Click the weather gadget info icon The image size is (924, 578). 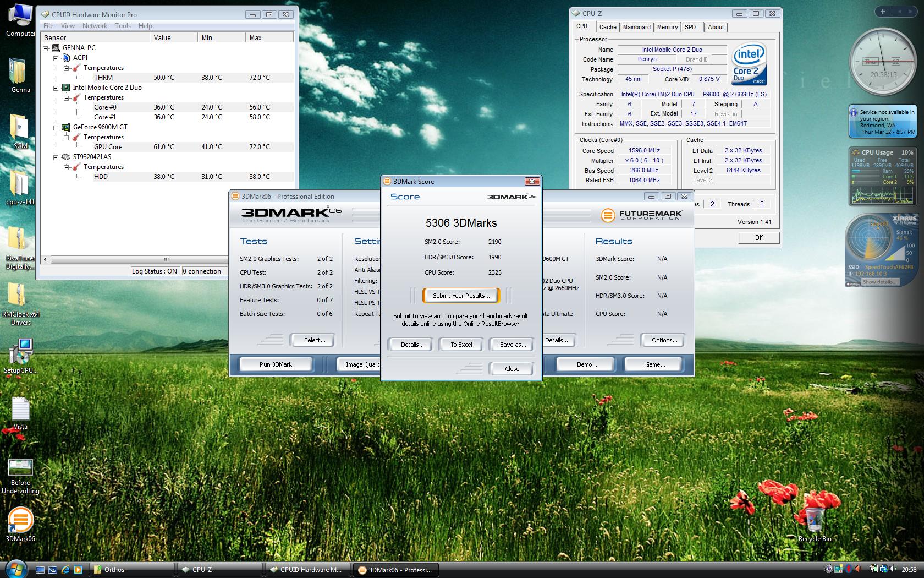[854, 112]
